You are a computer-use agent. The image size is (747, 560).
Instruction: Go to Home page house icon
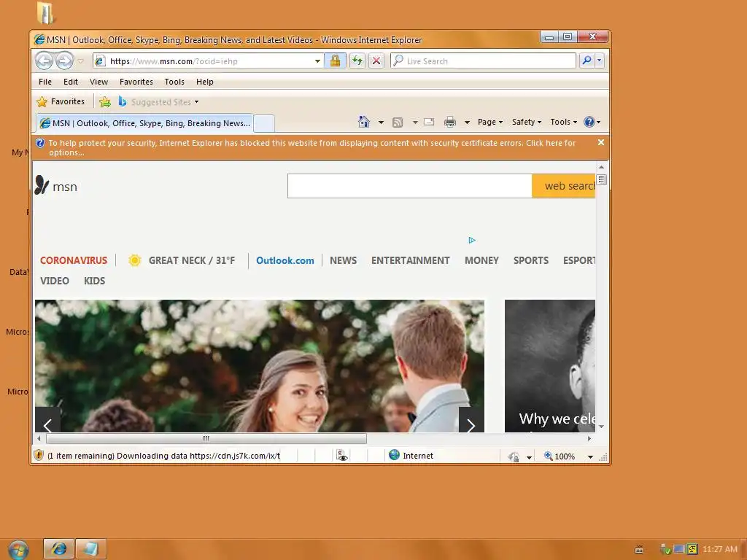click(x=364, y=122)
